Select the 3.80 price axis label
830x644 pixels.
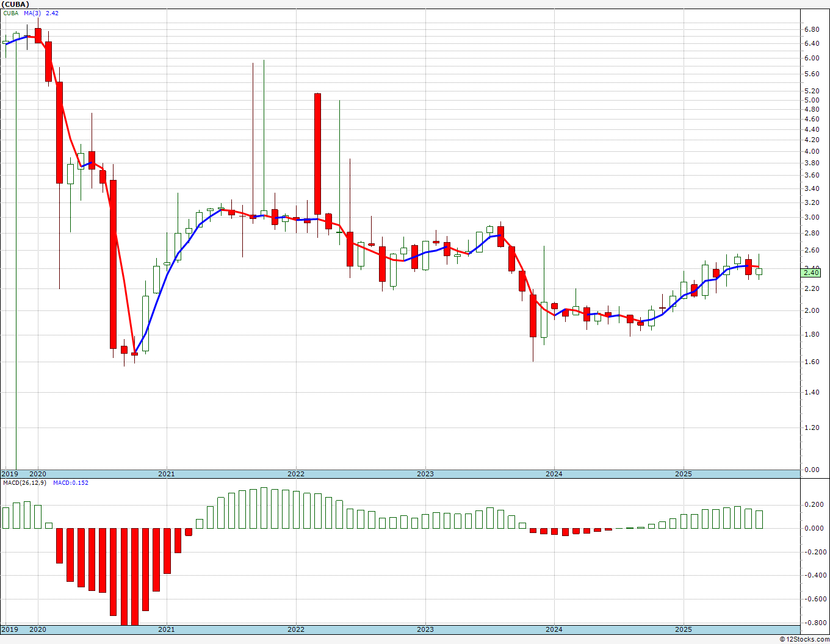811,163
